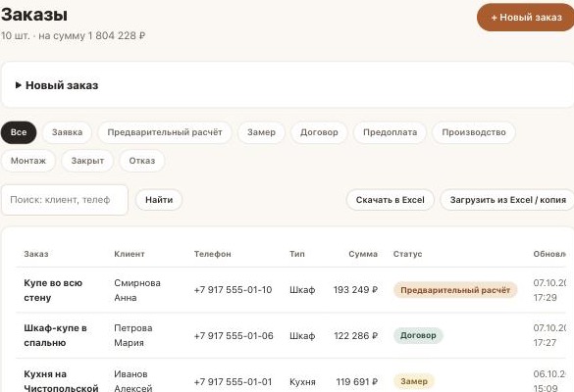Click type Шкаф in Смирнова row

click(x=302, y=290)
